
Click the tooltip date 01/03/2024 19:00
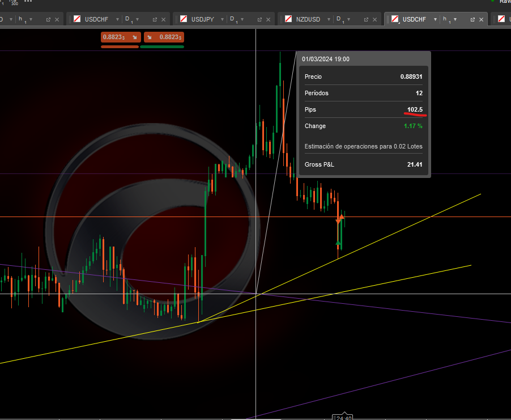pos(326,59)
